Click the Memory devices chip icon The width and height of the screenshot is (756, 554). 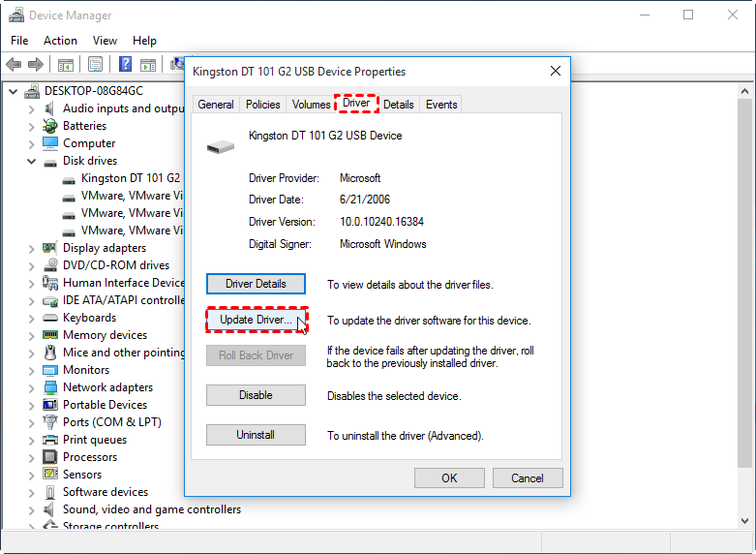click(x=50, y=335)
